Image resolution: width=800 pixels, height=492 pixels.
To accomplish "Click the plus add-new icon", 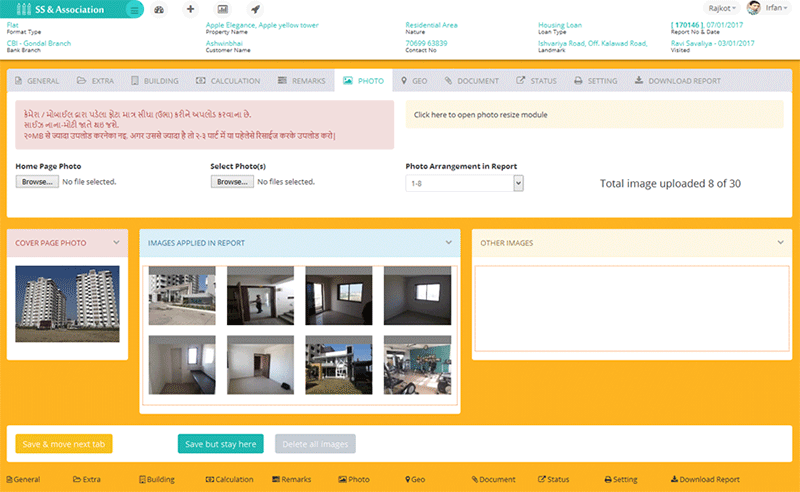I will click(191, 9).
